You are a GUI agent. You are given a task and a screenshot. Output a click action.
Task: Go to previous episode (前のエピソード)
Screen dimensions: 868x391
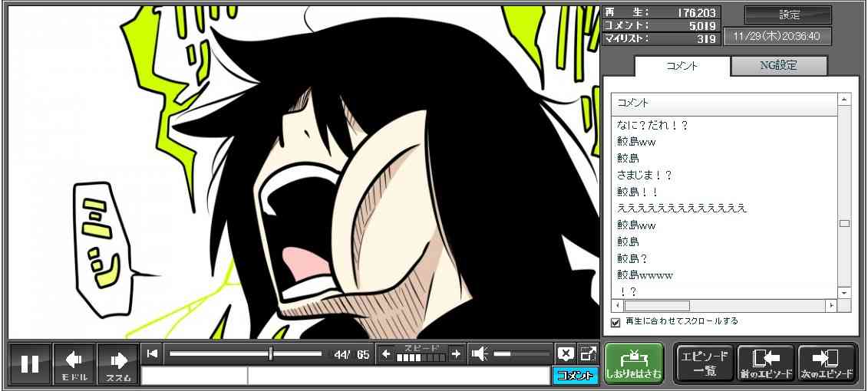(x=765, y=363)
